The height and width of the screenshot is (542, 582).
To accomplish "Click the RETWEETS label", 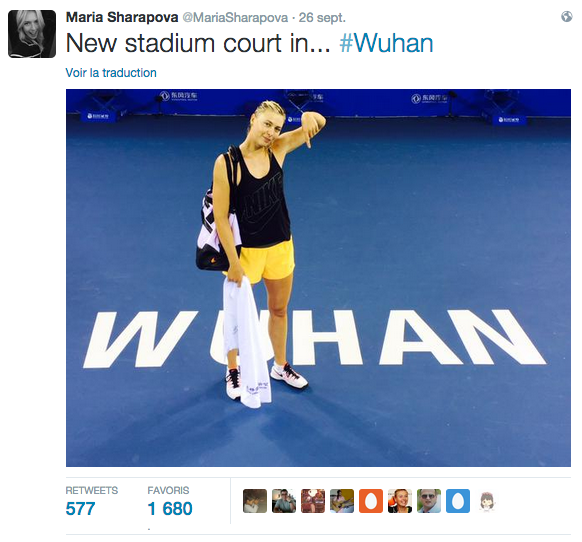I will pos(92,490).
